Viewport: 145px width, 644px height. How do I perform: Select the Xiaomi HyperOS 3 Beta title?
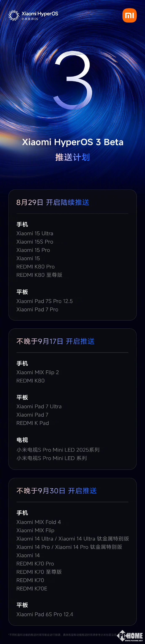point(72,142)
